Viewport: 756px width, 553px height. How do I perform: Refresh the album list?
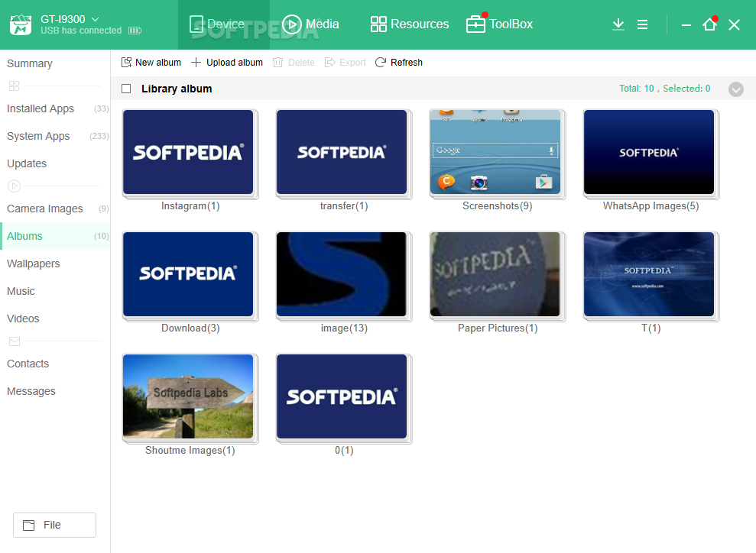pos(399,63)
